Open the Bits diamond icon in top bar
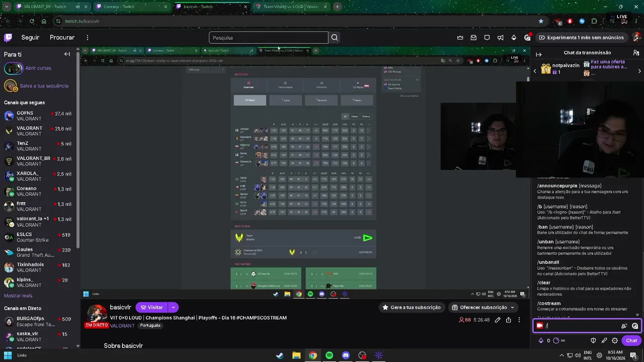The height and width of the screenshot is (362, 644). [x=514, y=37]
